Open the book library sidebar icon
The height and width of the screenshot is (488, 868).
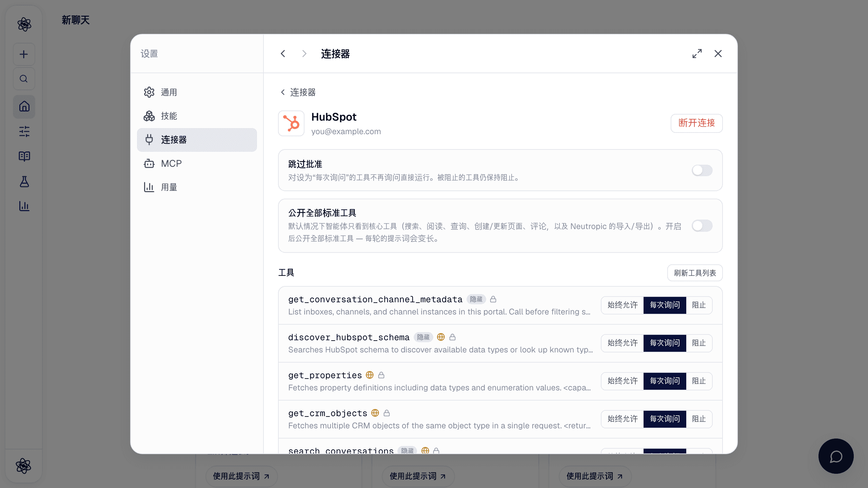(24, 156)
